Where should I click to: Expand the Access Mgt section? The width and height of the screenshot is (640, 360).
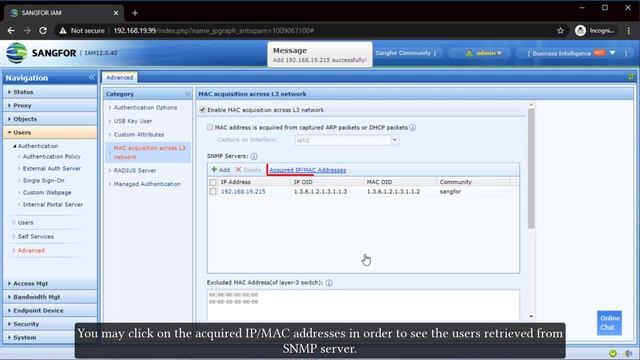(x=50, y=283)
